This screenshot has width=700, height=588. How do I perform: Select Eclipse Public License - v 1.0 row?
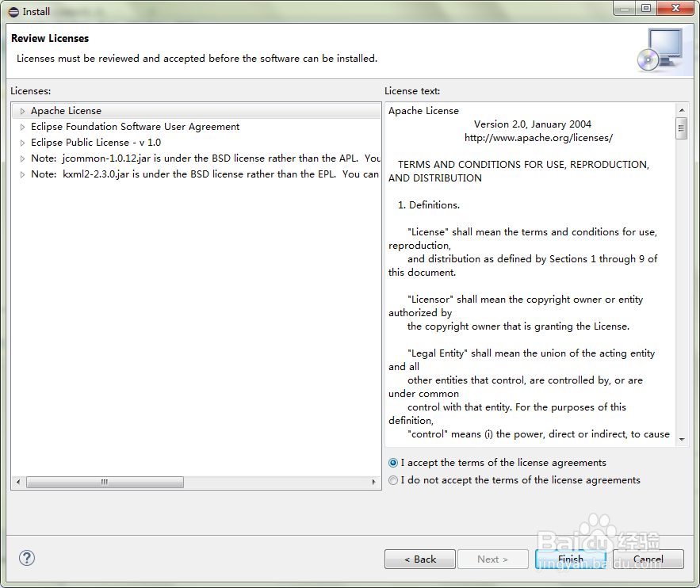197,143
